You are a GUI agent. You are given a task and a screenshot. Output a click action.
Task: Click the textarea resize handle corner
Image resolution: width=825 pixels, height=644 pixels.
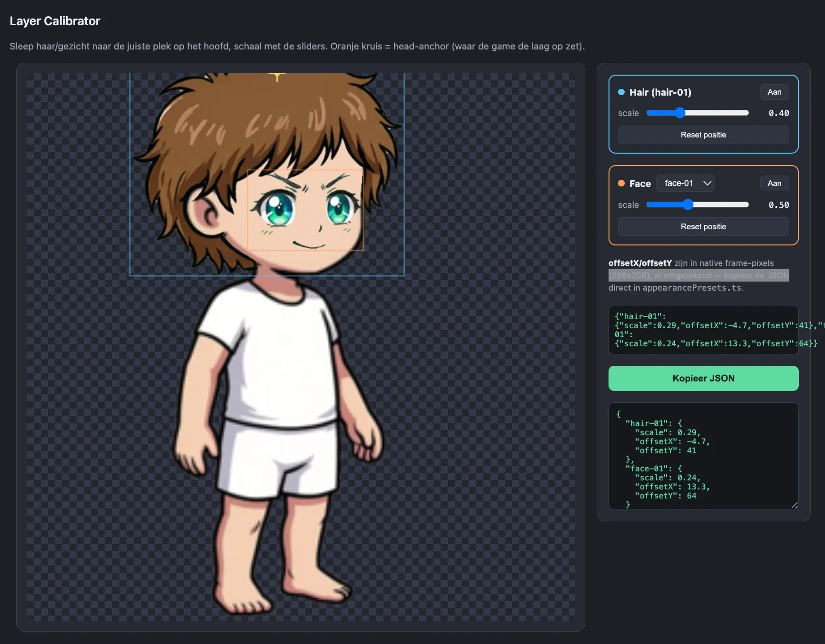point(794,505)
